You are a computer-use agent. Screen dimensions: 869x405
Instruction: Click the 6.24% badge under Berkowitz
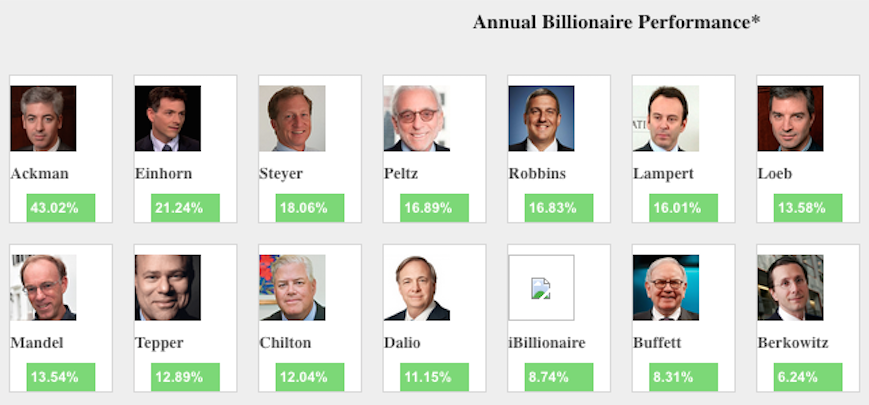pyautogui.click(x=808, y=377)
